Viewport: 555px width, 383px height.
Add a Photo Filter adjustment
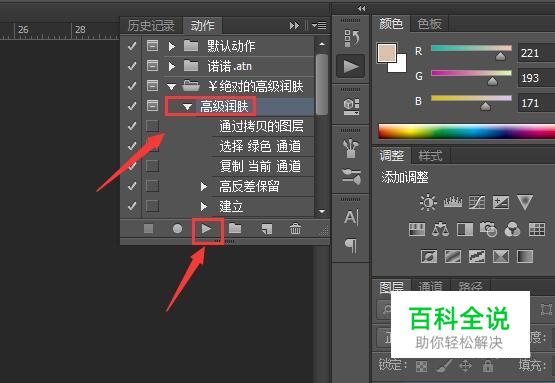[488, 229]
